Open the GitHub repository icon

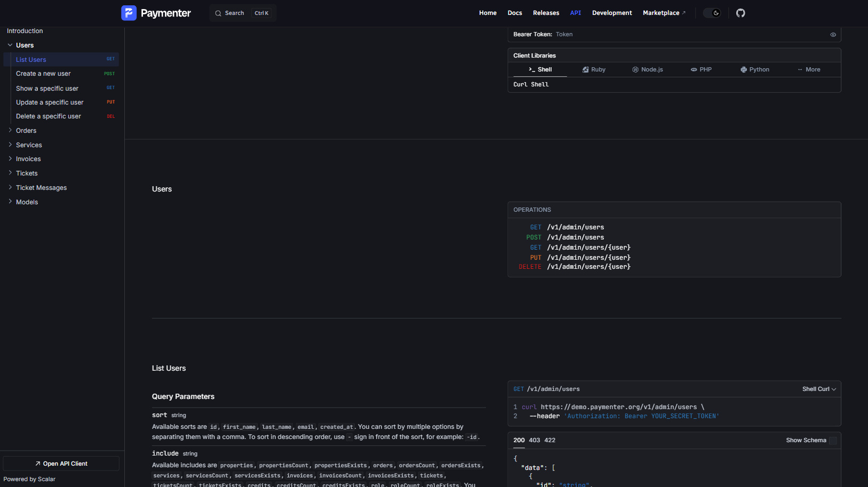pos(740,13)
